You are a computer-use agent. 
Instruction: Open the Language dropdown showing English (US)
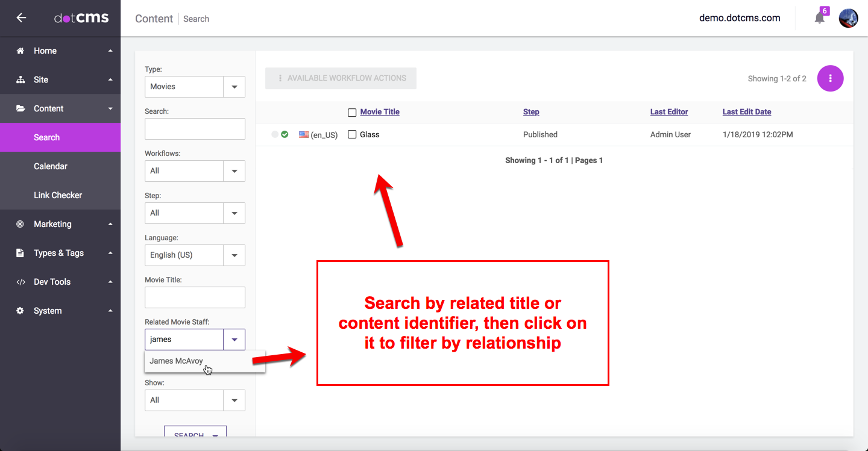click(234, 255)
